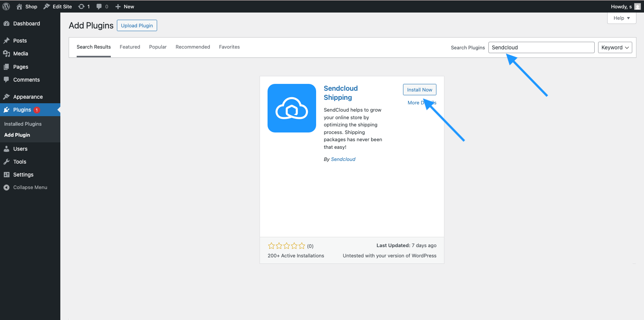Click the Posts pin icon
The width and height of the screenshot is (644, 320).
coord(6,41)
